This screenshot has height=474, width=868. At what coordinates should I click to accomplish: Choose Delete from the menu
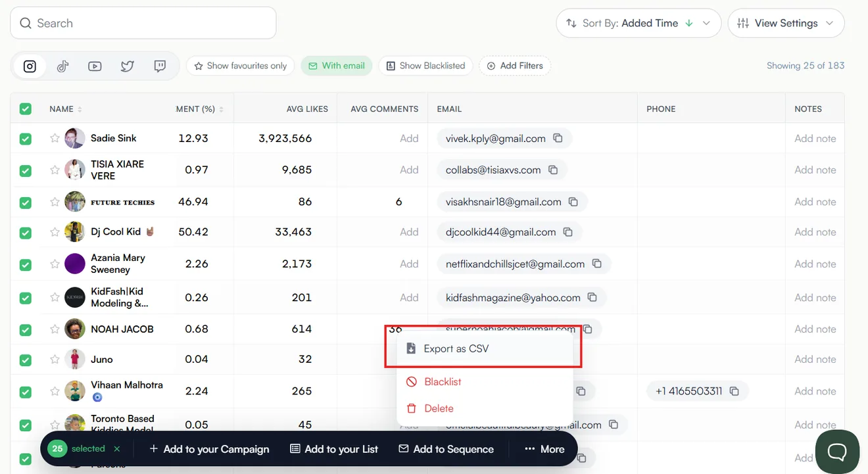click(483, 408)
